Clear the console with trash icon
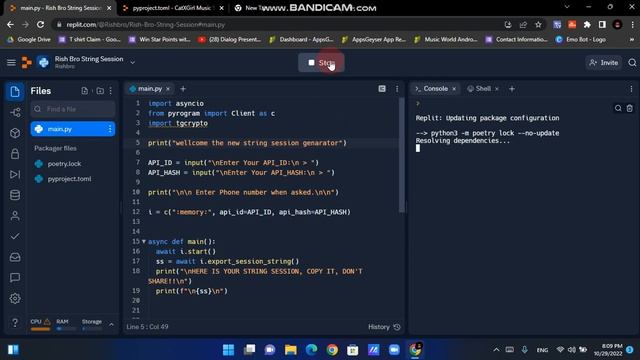Viewport: 640px width, 360px height. pos(629,108)
